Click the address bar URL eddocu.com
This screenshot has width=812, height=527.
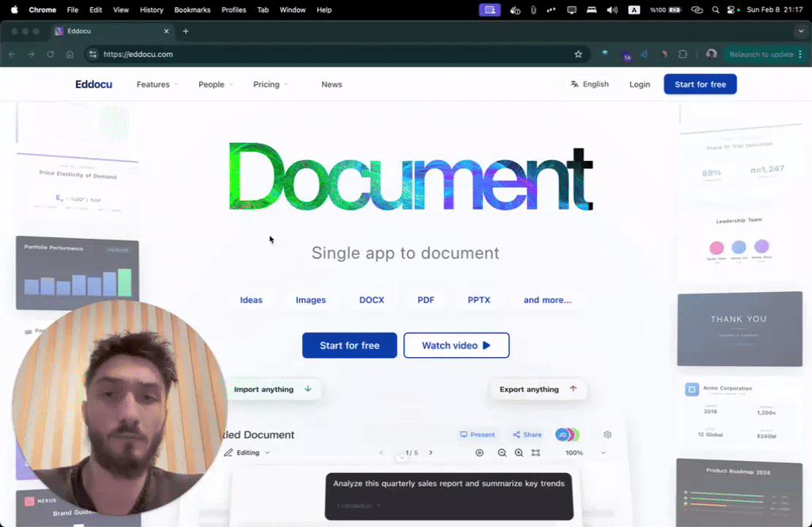click(x=138, y=55)
